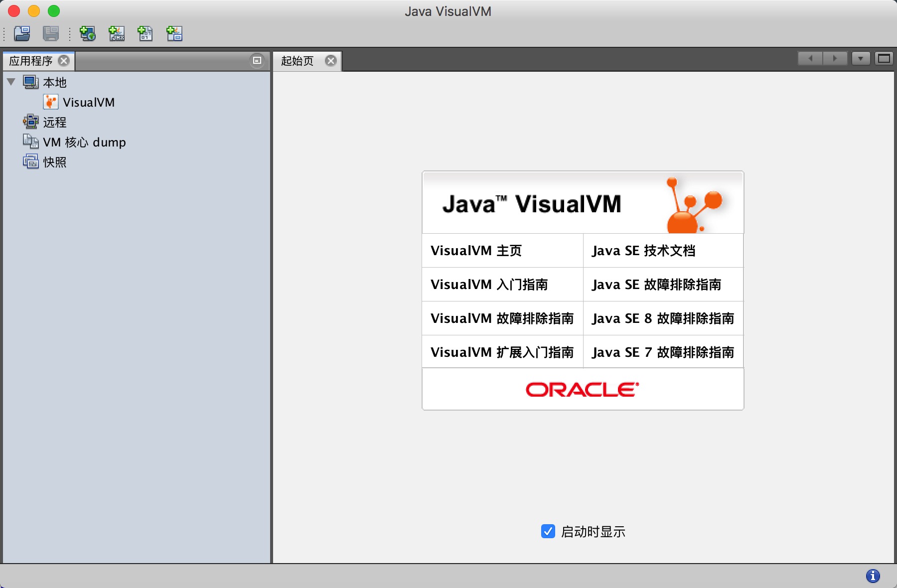Click the snapshots icon beside 快照
This screenshot has height=588, width=897.
click(30, 161)
